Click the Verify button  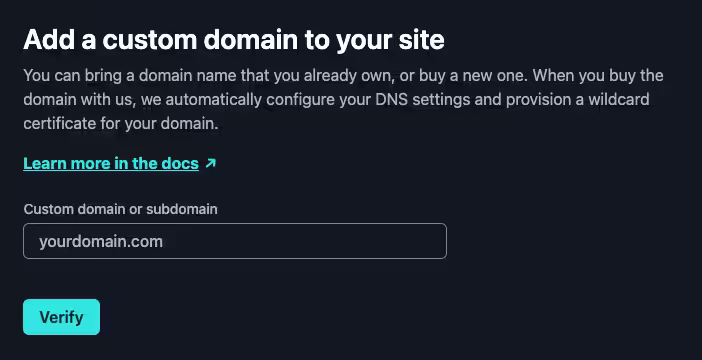(x=61, y=317)
